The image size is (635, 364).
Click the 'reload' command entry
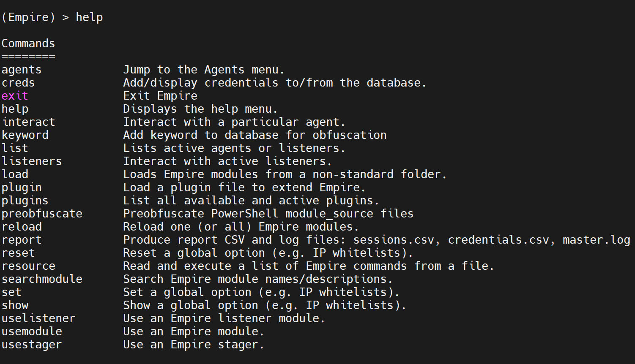tap(22, 227)
